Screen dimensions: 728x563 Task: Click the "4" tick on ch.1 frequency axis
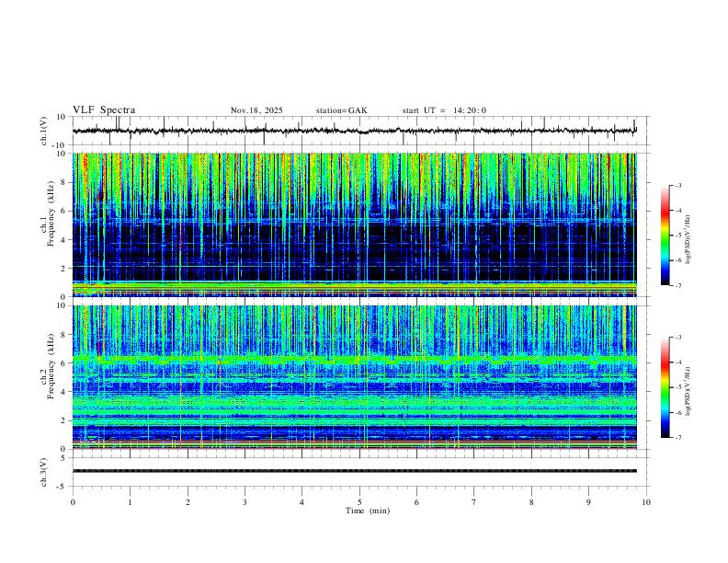[63, 240]
